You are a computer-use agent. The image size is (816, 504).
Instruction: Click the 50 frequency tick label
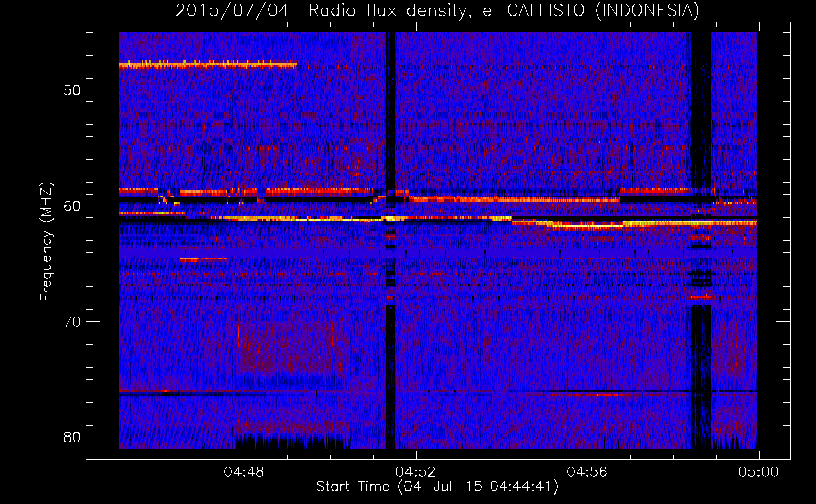point(72,90)
